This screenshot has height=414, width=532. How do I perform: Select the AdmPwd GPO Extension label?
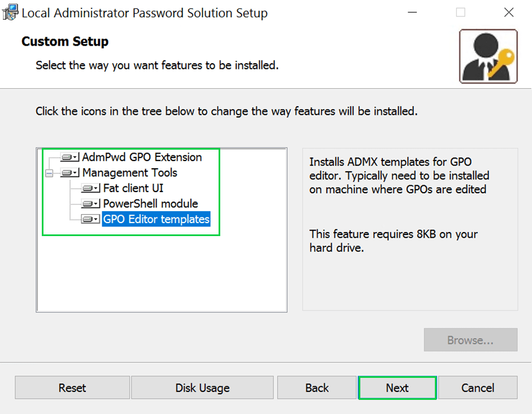142,157
